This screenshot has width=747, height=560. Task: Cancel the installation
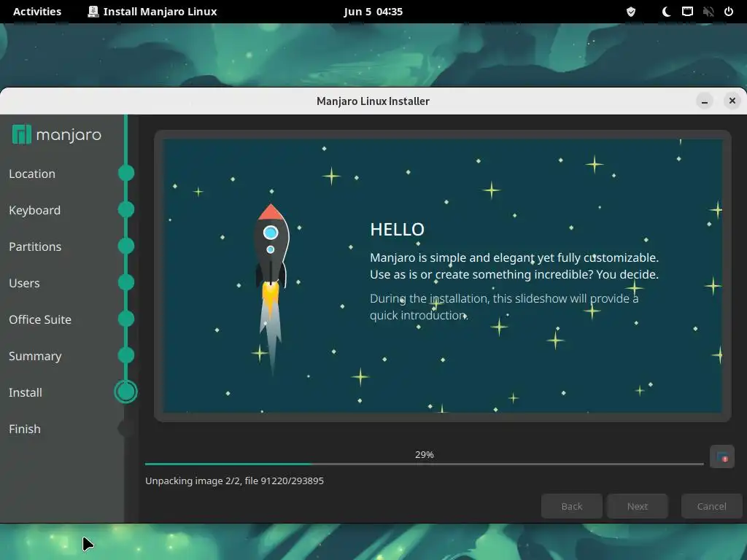(x=712, y=506)
